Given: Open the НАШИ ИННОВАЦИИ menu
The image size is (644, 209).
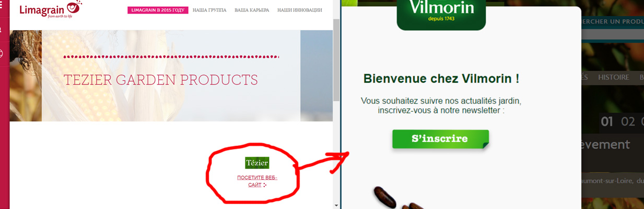Looking at the screenshot, I should tap(299, 10).
